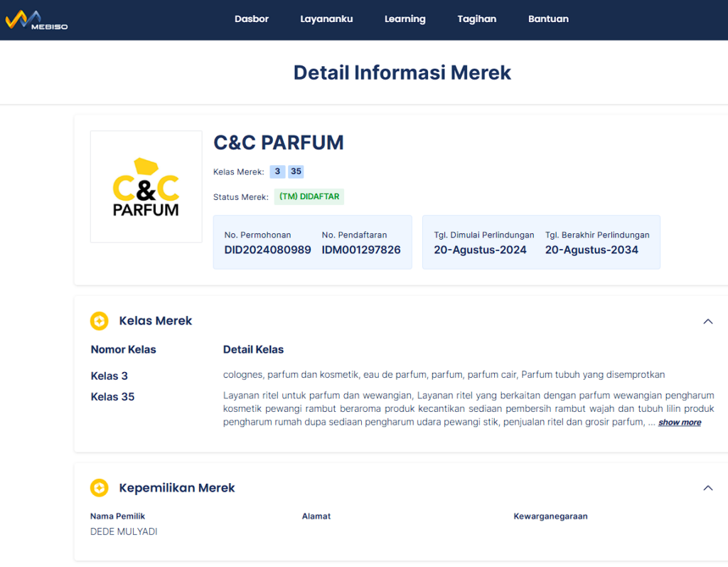The width and height of the screenshot is (728, 567).
Task: Open the Layananku section
Action: (x=326, y=19)
